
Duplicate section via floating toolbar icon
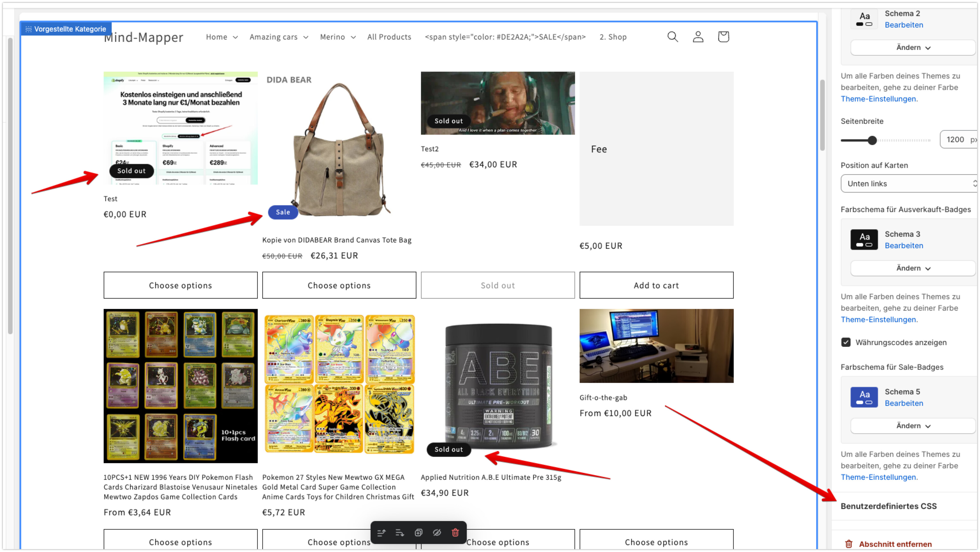[x=418, y=533]
